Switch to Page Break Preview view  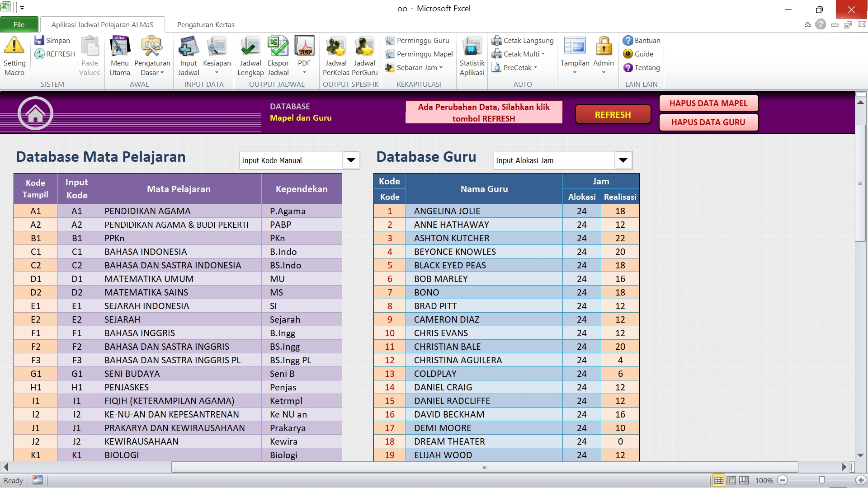[744, 480]
